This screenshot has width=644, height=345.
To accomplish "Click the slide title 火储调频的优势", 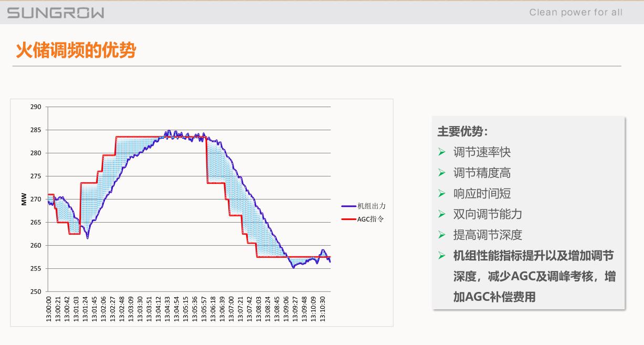I will click(76, 50).
